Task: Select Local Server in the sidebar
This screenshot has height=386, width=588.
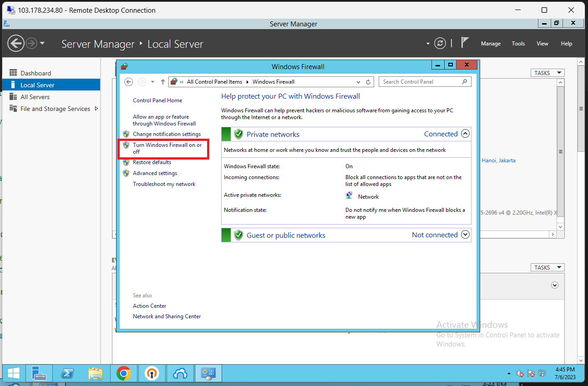Action: 51,85
